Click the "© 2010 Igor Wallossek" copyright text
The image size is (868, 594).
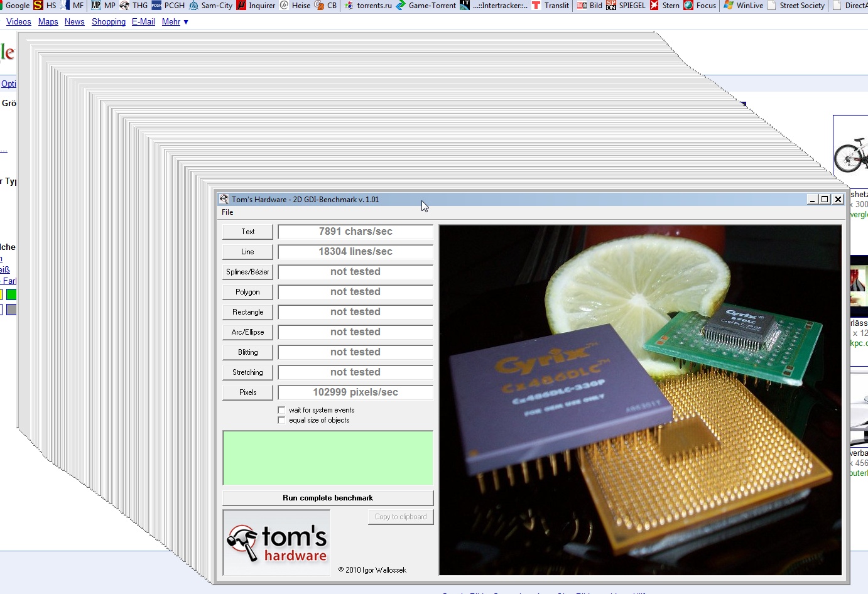372,570
